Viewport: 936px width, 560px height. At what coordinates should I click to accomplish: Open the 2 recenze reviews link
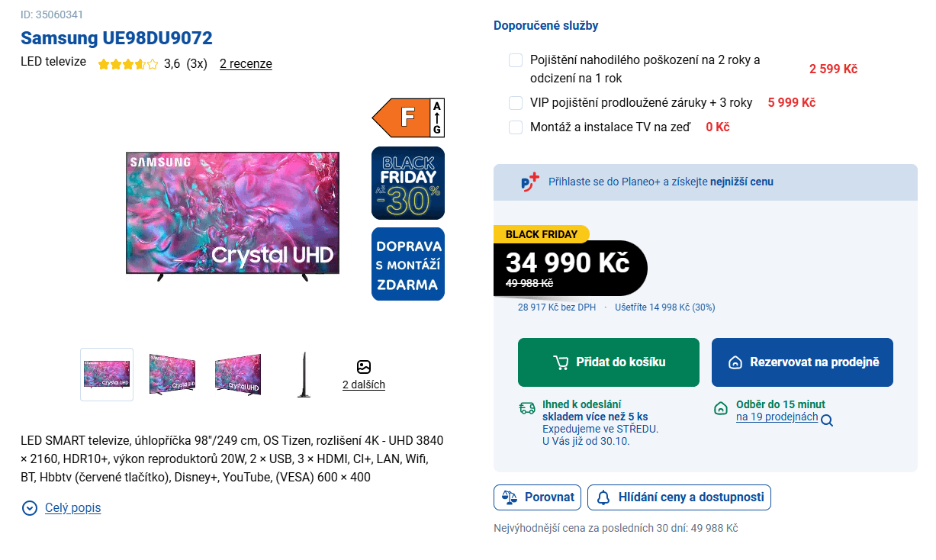click(246, 64)
